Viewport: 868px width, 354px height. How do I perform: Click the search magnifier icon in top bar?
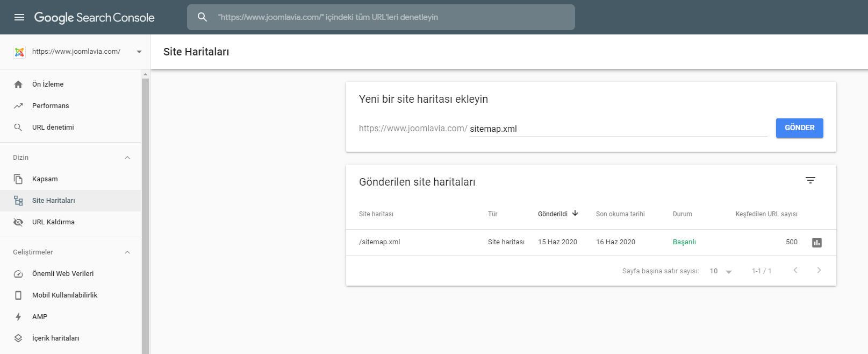202,17
